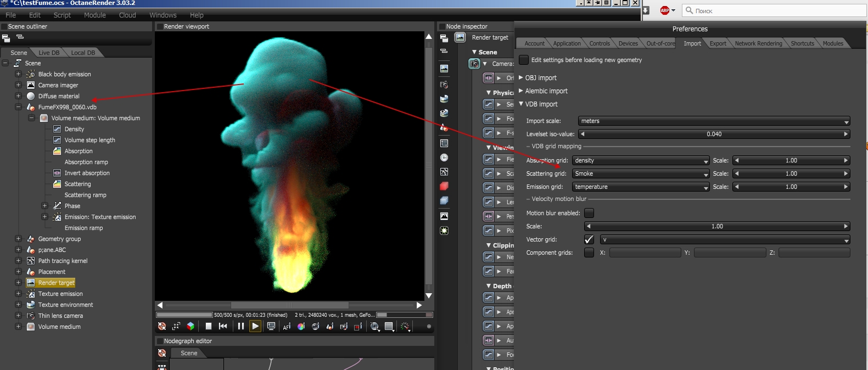Click the shrink-to-fit arrows icon in viewport toolbar
Viewport: 868px width, 370px height.
pyautogui.click(x=176, y=326)
